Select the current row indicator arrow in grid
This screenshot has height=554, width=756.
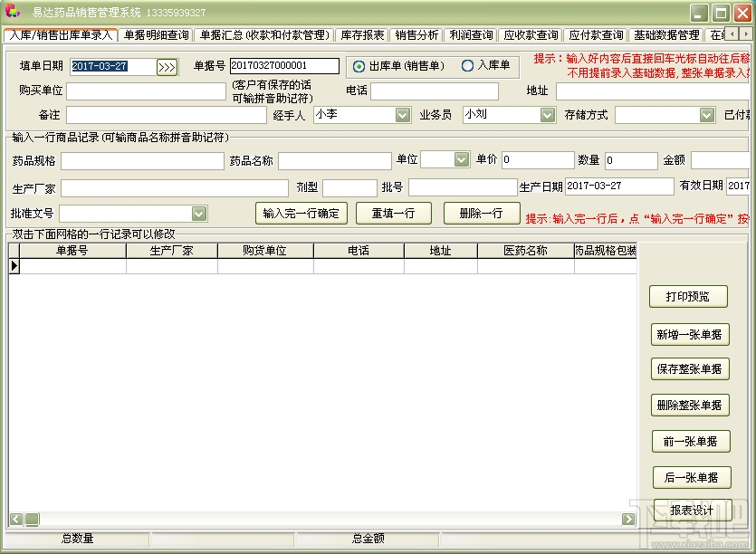(x=14, y=265)
